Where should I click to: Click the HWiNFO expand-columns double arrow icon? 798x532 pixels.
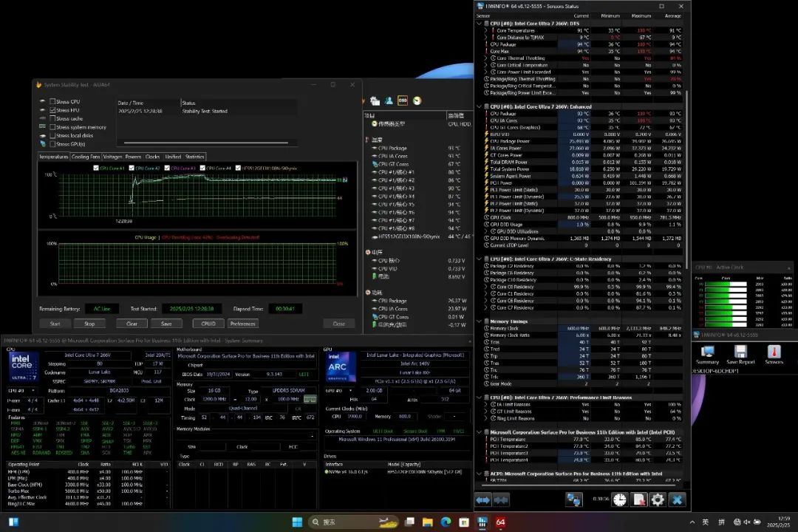pyautogui.click(x=483, y=500)
